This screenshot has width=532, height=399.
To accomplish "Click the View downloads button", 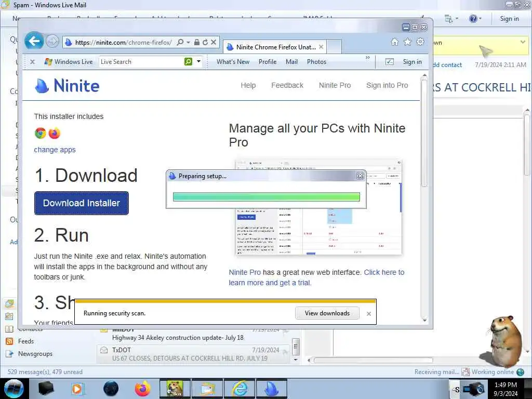I will coord(327,313).
